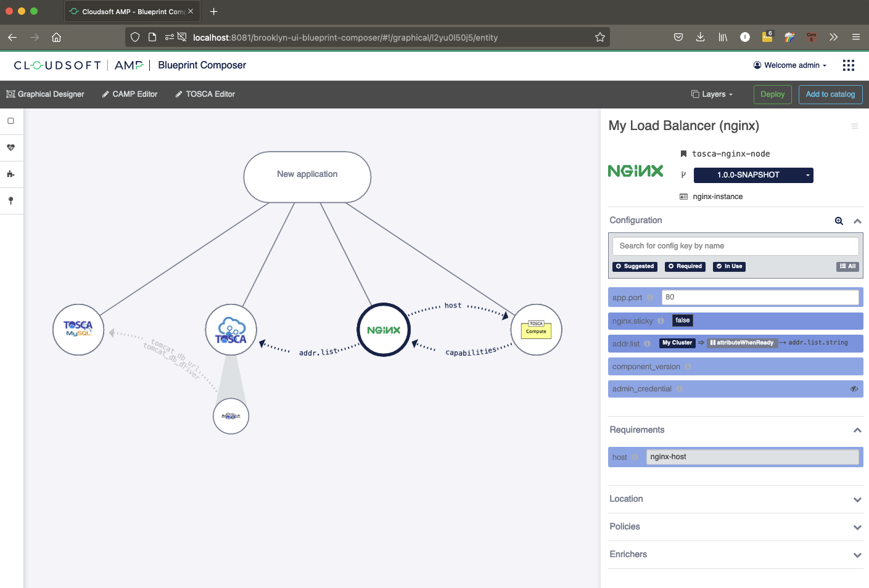The height and width of the screenshot is (588, 869).
Task: Select the NGINX node on the canvas
Action: pos(384,330)
